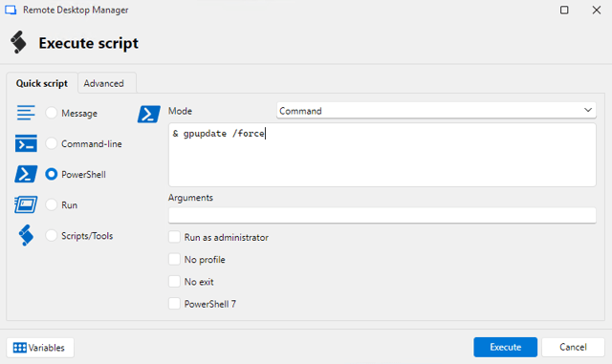The height and width of the screenshot is (364, 612).
Task: Switch to the Quick script tab
Action: pyautogui.click(x=42, y=83)
